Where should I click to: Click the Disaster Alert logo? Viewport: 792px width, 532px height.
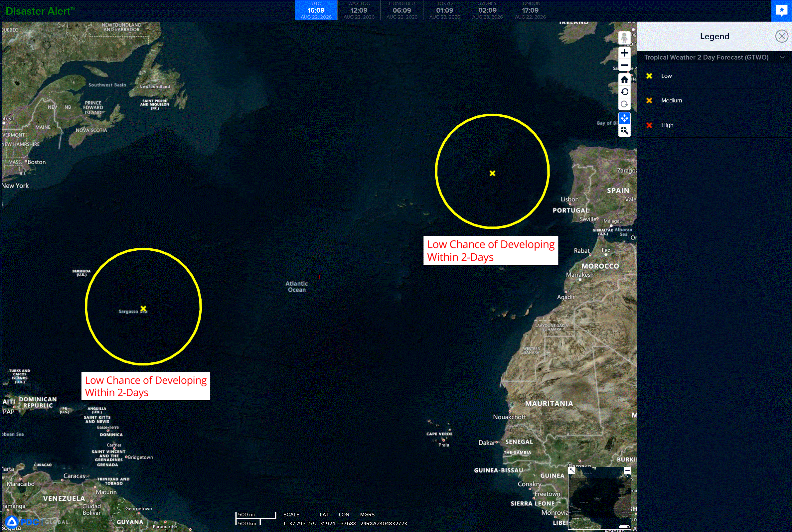coord(40,11)
